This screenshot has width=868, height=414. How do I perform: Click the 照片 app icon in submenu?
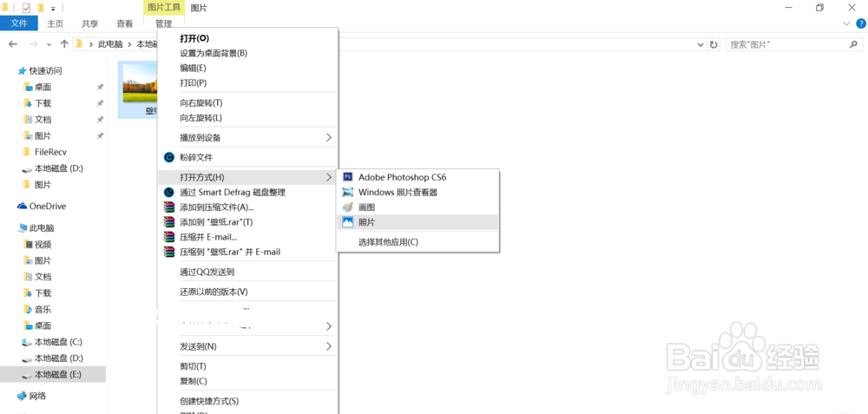click(x=348, y=222)
